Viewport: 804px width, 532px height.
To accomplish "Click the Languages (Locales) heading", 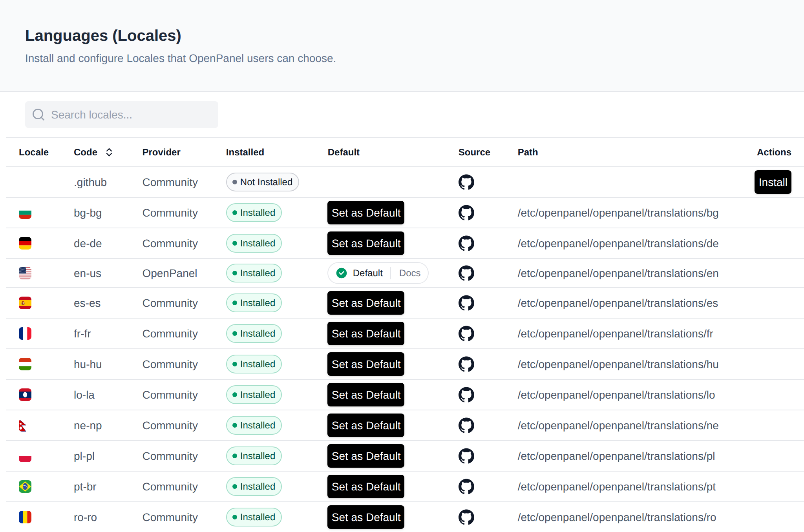I will [x=103, y=36].
